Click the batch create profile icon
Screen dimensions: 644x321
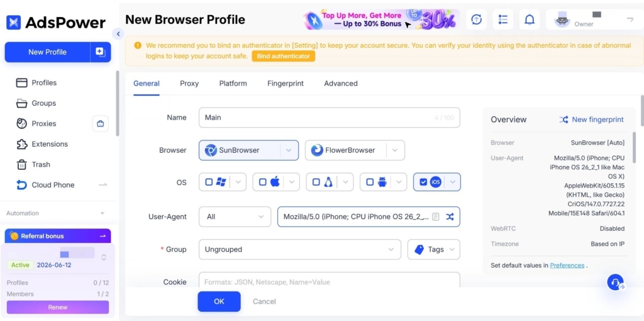click(100, 52)
